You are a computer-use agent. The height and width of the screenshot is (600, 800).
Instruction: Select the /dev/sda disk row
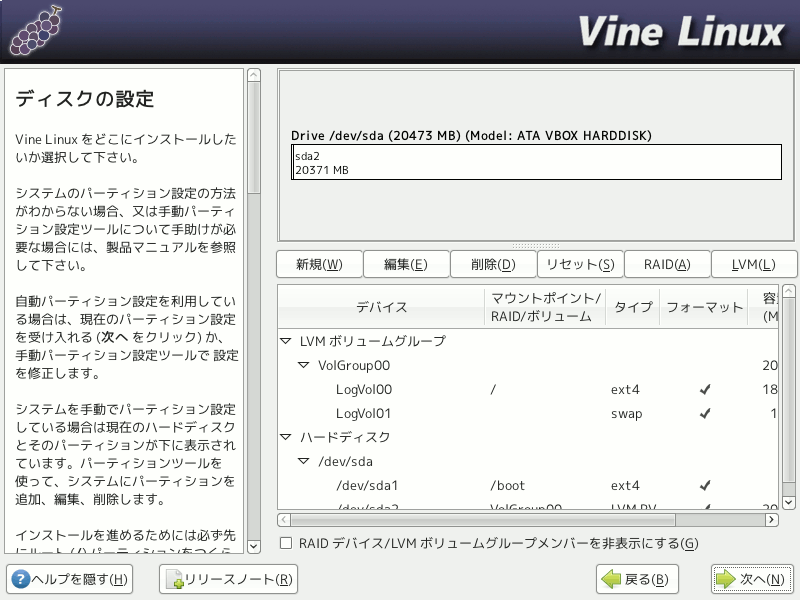(x=528, y=461)
